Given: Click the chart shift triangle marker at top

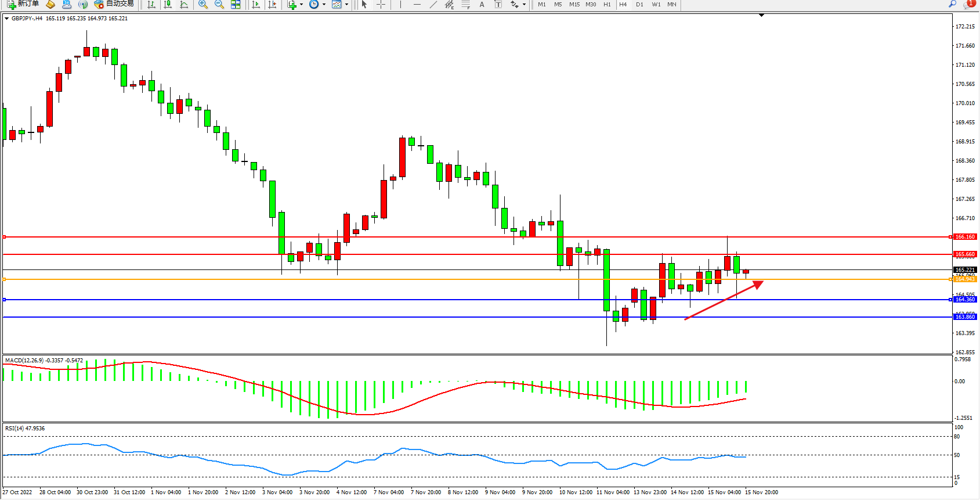Looking at the screenshot, I should pyautogui.click(x=761, y=15).
